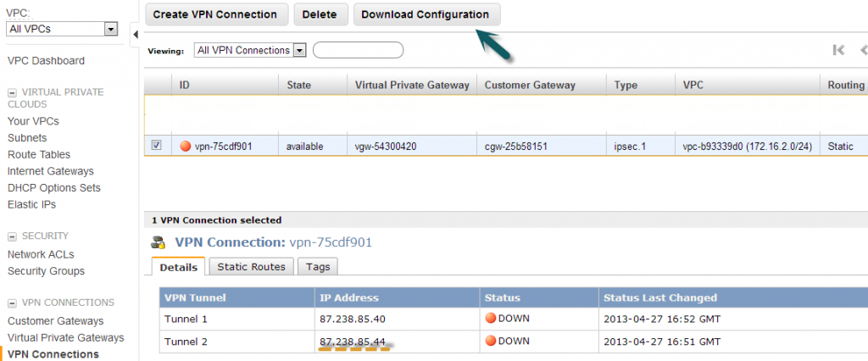This screenshot has height=361, width=868.
Task: Collapse the Virtual Private Clouds section
Action: [12, 92]
